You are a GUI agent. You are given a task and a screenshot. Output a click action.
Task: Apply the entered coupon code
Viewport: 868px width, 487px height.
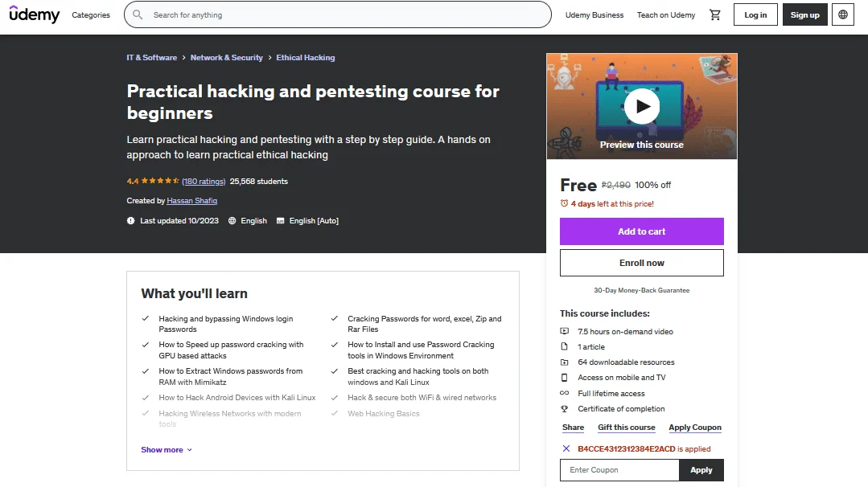click(x=701, y=470)
